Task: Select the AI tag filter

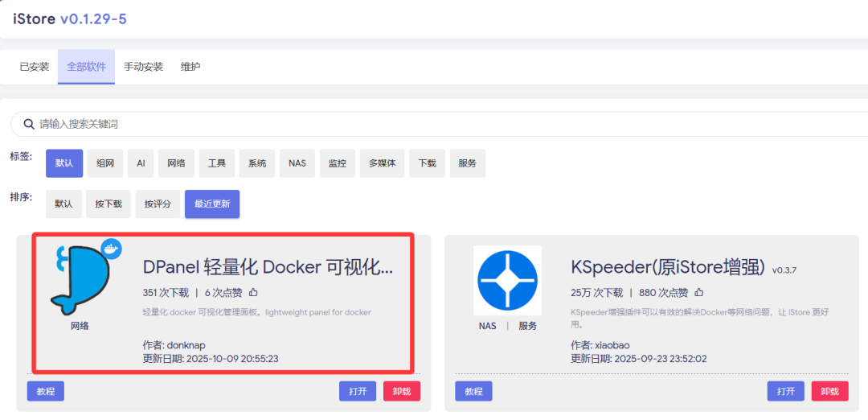Action: (x=141, y=163)
